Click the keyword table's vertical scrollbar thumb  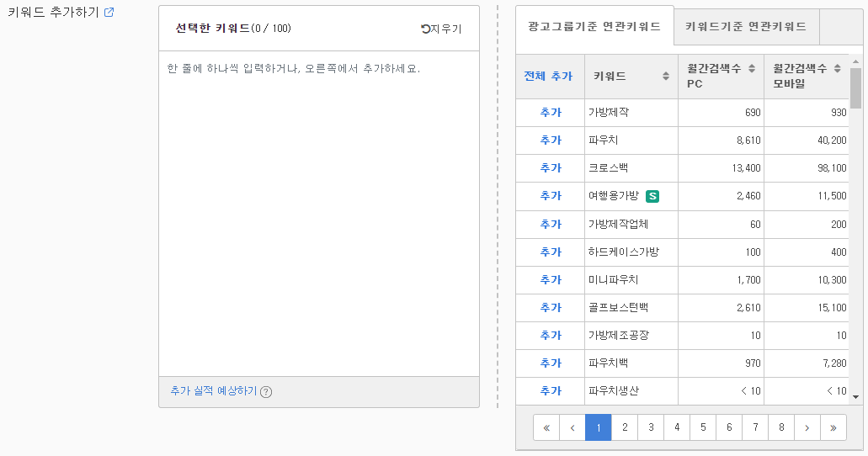tap(856, 88)
